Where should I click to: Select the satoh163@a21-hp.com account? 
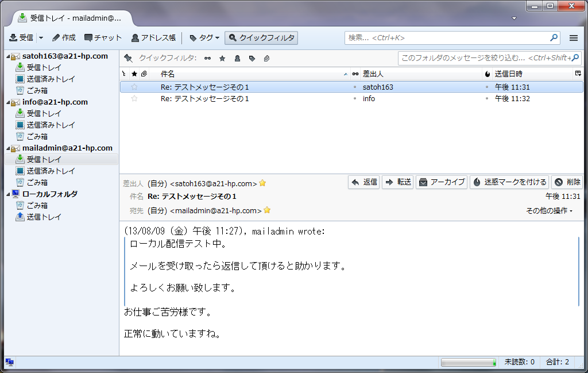[x=65, y=56]
